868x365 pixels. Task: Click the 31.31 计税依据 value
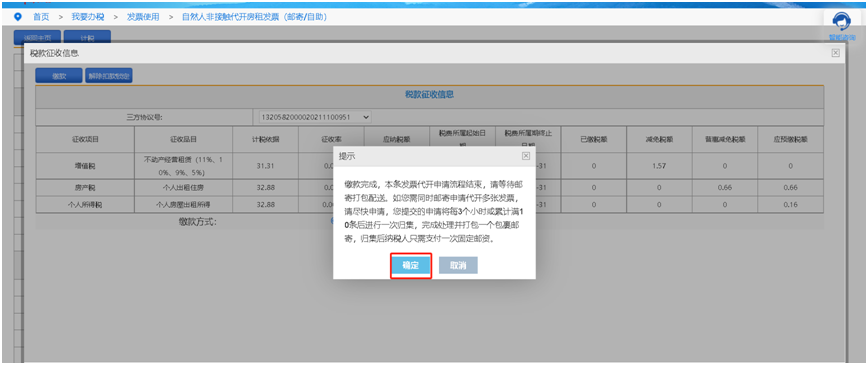(x=266, y=166)
